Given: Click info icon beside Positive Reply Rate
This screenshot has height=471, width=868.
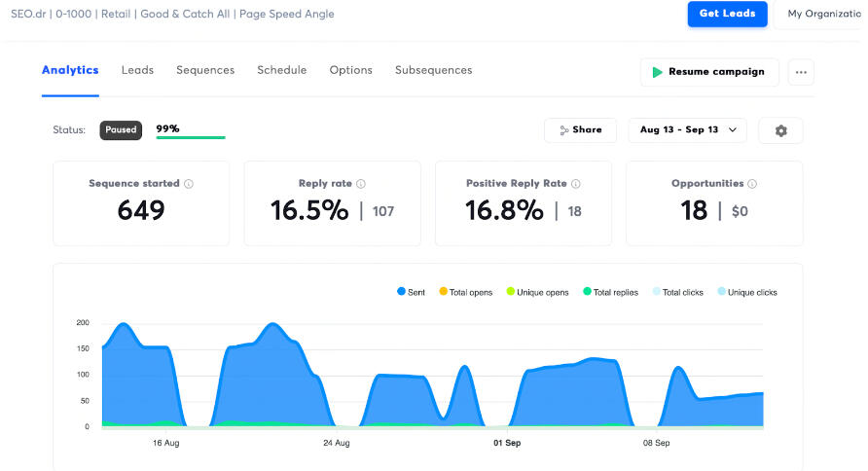Looking at the screenshot, I should click(x=577, y=183).
